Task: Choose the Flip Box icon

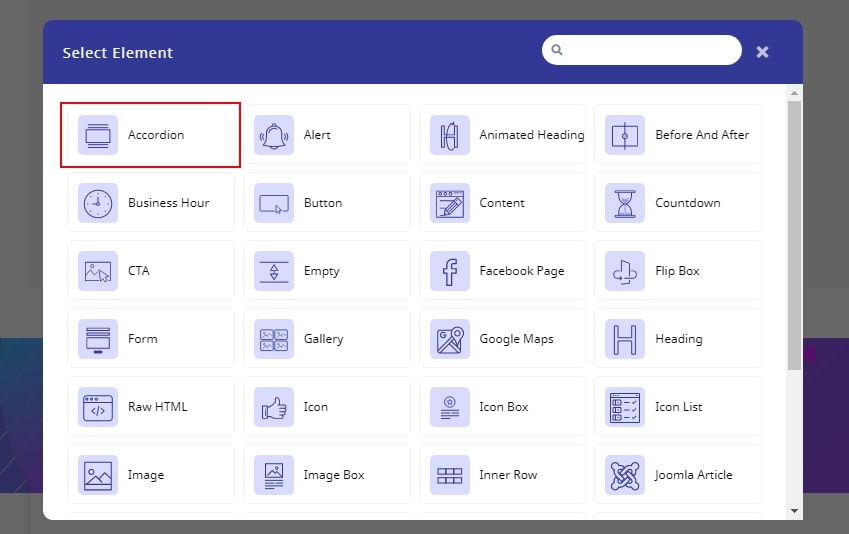Action: (x=625, y=271)
